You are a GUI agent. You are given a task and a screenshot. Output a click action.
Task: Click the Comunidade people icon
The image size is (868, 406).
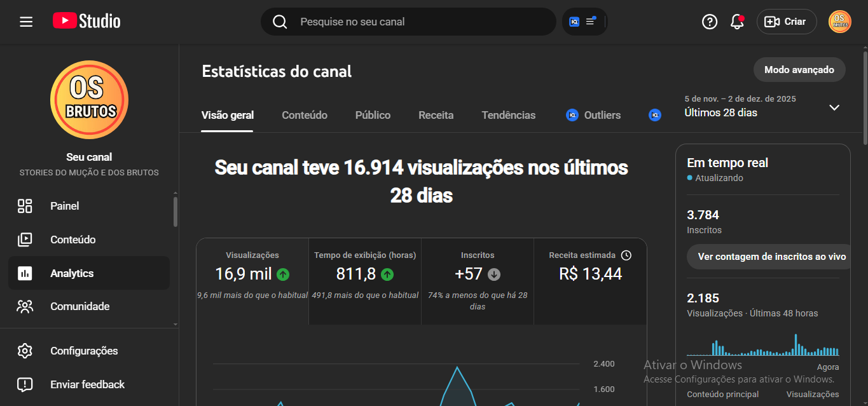pos(25,307)
